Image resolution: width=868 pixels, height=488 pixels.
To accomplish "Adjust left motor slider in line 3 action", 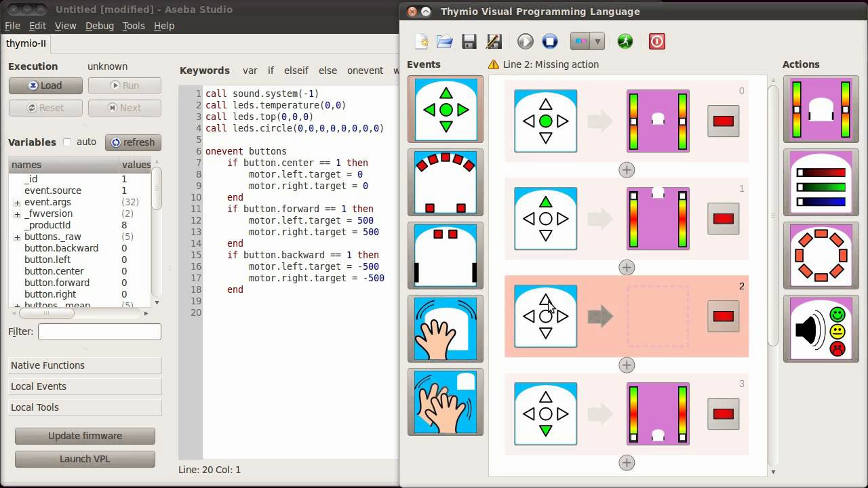I will coord(634,414).
